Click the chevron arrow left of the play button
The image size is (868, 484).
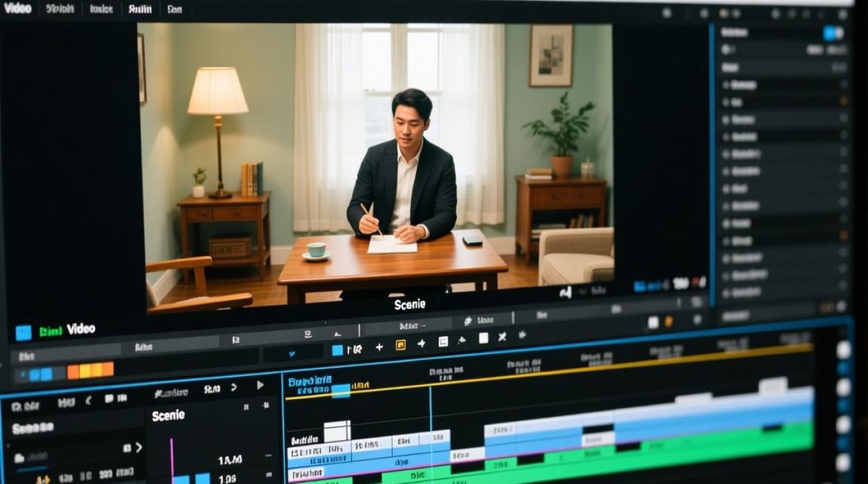[234, 387]
